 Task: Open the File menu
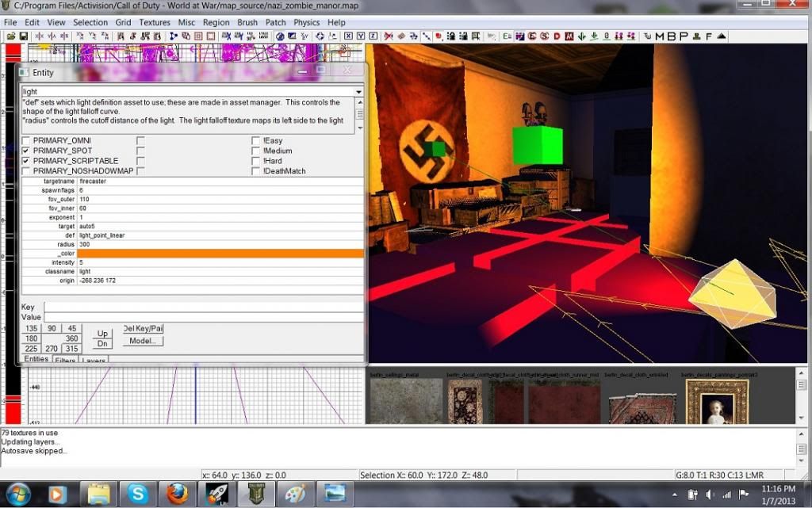pos(10,22)
